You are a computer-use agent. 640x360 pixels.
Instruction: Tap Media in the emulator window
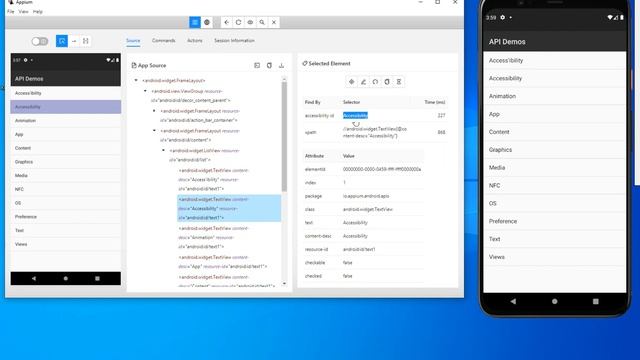554,168
